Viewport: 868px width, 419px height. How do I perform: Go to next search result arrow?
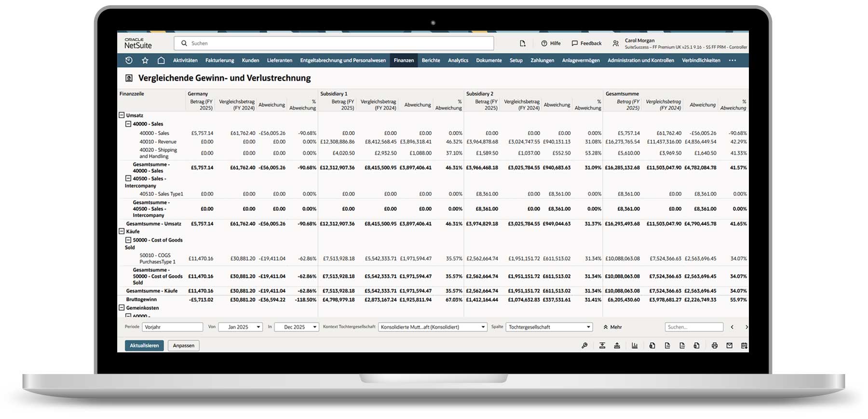(746, 327)
